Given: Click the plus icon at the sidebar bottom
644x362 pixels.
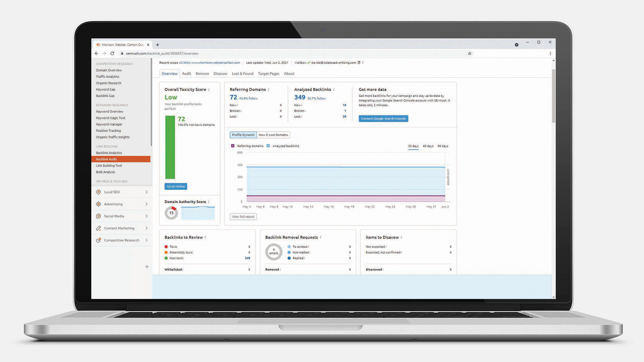Looking at the screenshot, I should point(147,267).
